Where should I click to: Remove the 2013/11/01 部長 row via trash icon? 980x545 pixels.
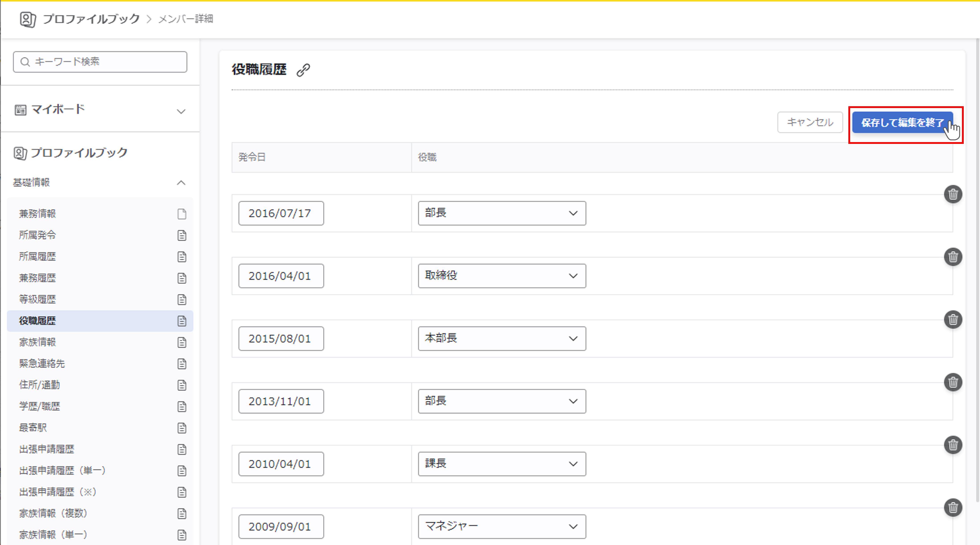(x=953, y=382)
